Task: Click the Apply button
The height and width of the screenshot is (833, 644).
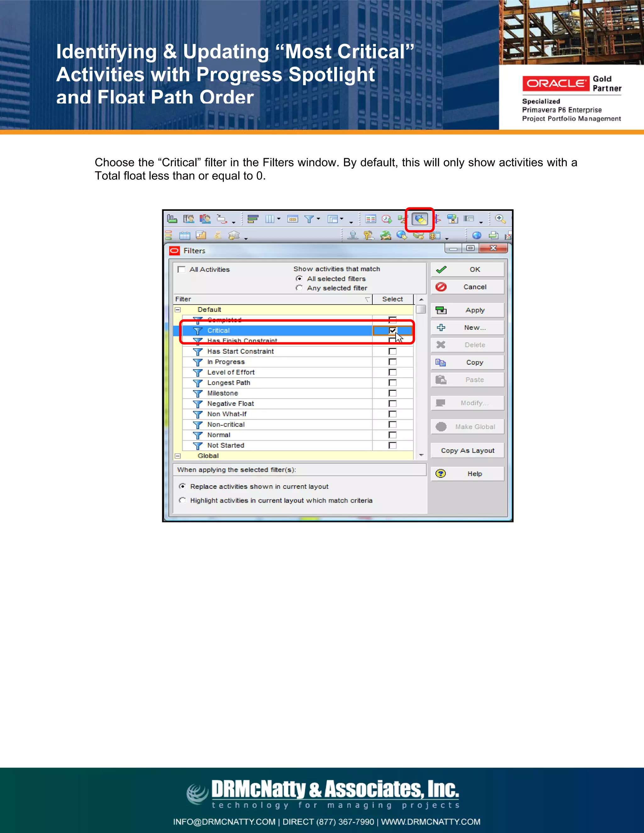Action: pyautogui.click(x=467, y=310)
